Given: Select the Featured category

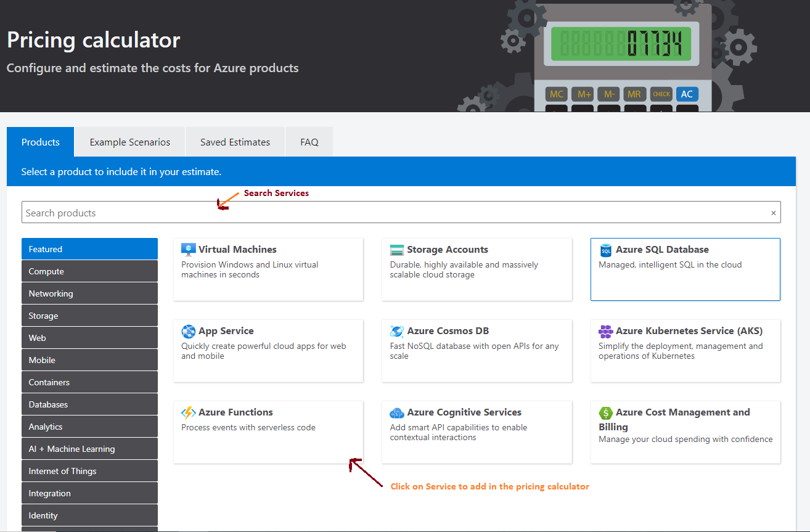Looking at the screenshot, I should (89, 249).
